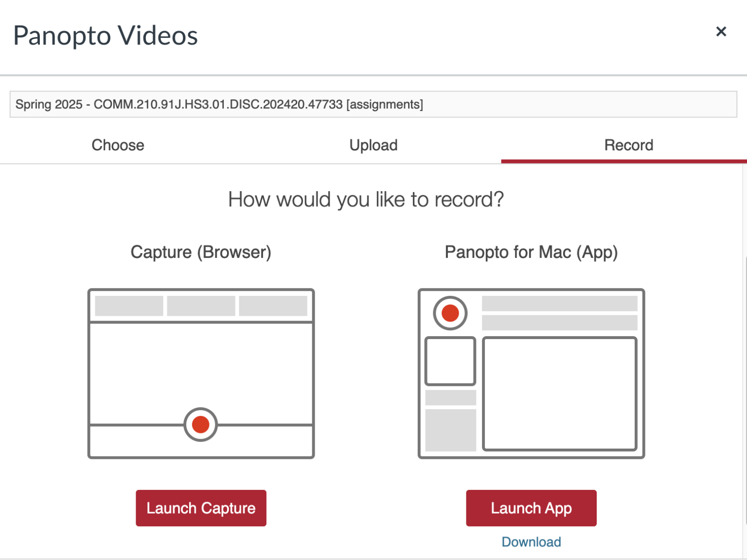Click the sidebar thumbnail in Mac illustration

tap(450, 360)
